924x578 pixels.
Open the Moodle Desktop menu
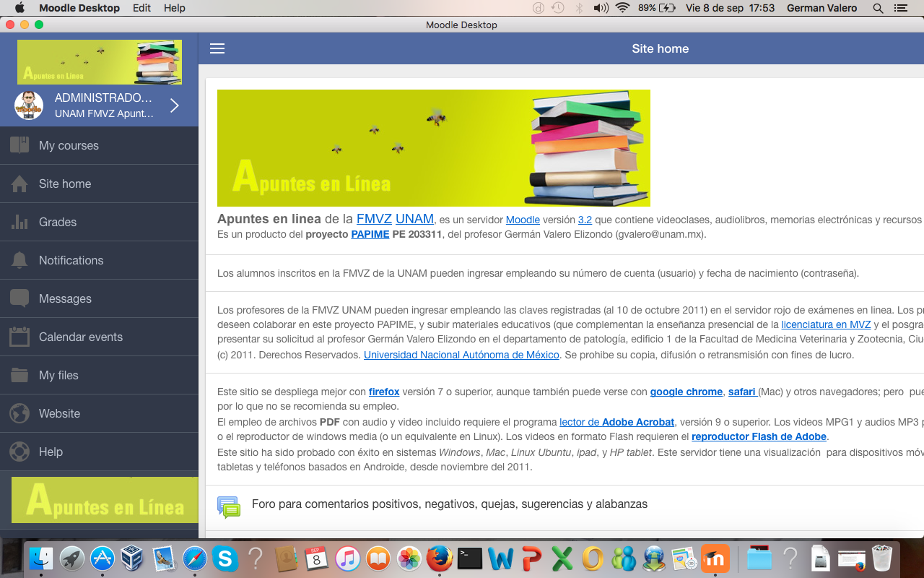click(x=79, y=8)
